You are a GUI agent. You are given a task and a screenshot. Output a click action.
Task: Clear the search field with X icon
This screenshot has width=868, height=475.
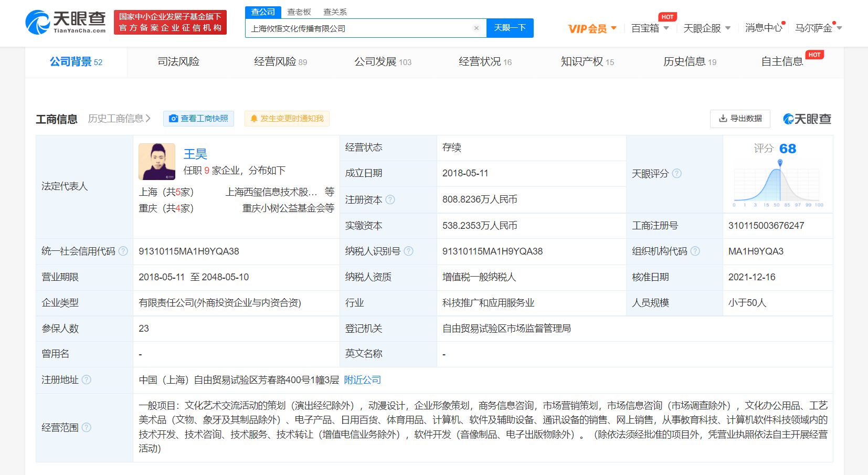(477, 28)
